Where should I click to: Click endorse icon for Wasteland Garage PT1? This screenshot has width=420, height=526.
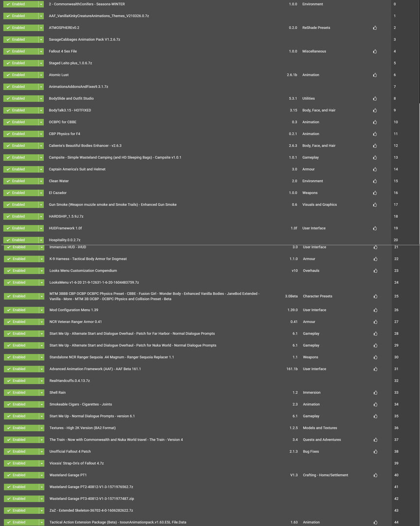[x=375, y=475]
